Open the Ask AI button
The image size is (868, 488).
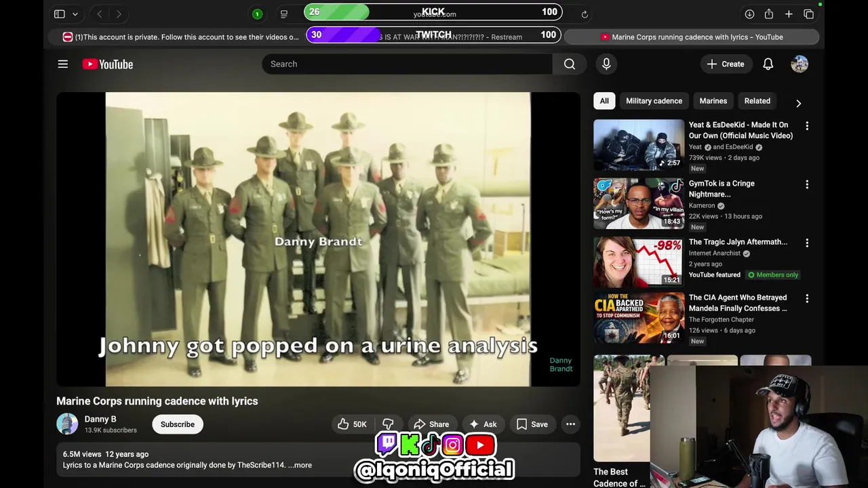(x=483, y=424)
